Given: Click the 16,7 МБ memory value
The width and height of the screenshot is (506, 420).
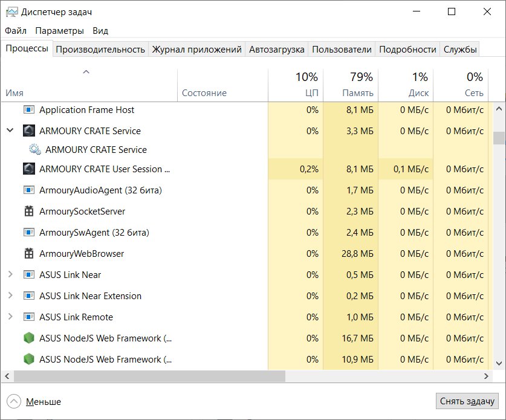Looking at the screenshot, I should point(357,338).
